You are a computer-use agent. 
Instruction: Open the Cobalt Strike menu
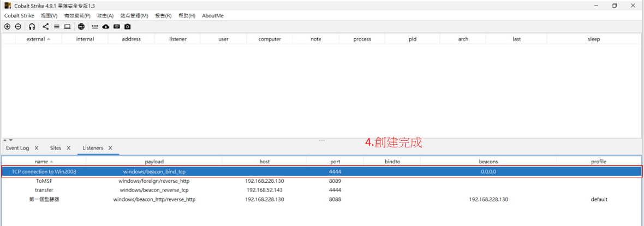[x=19, y=16]
